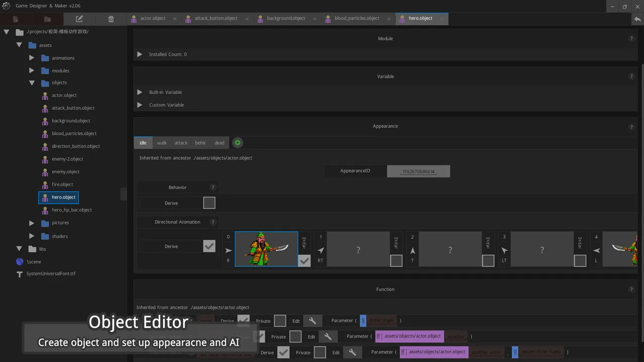Switch to the actor.object tab
The height and width of the screenshot is (362, 644).
pos(153,18)
